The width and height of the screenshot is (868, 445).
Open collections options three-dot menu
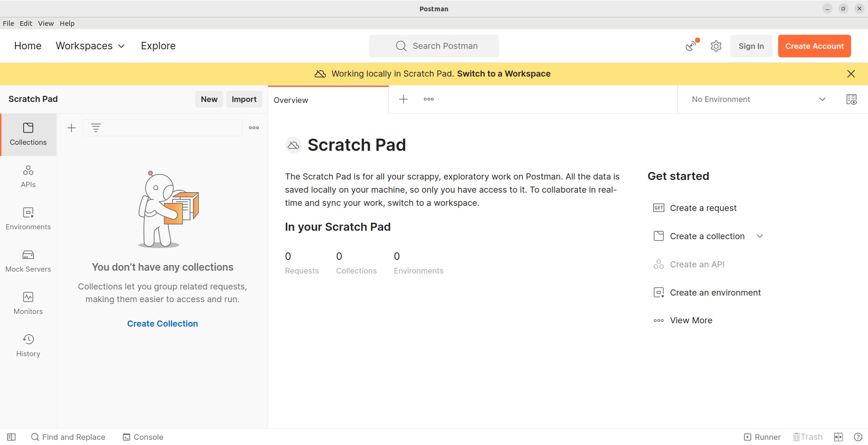coord(254,128)
